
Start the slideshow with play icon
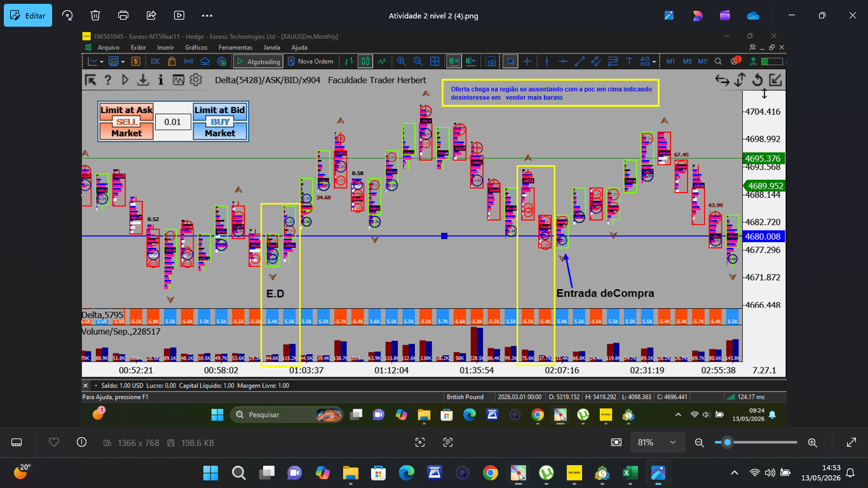179,15
